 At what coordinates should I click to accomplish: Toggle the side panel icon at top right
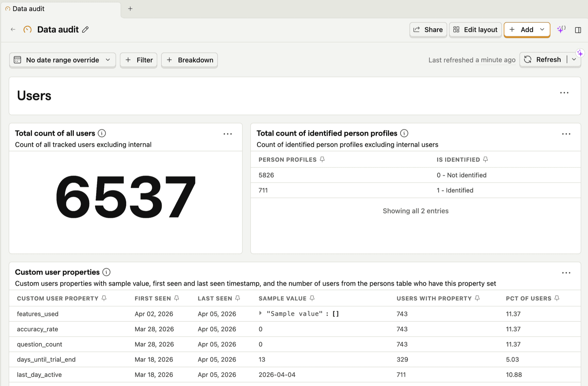tap(578, 30)
